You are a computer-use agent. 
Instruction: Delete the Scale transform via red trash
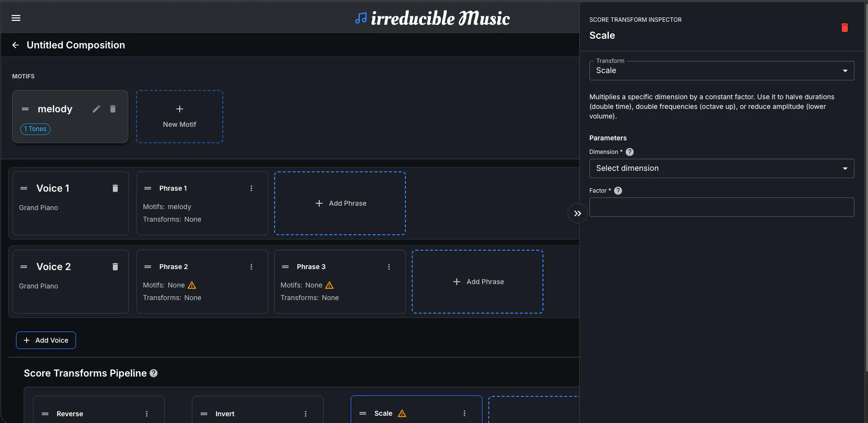click(845, 28)
